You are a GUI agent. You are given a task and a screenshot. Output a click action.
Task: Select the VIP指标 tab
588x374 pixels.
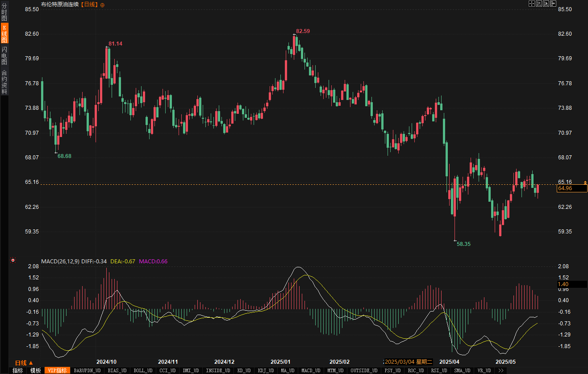(x=57, y=370)
